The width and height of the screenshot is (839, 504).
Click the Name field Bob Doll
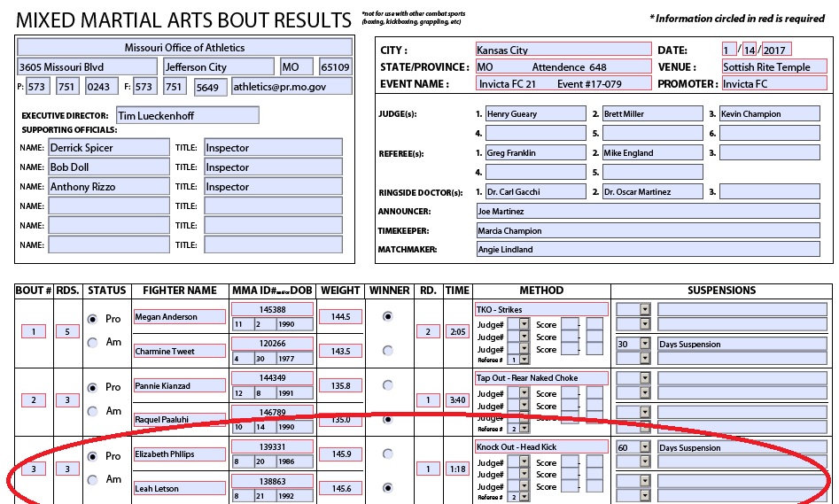109,167
